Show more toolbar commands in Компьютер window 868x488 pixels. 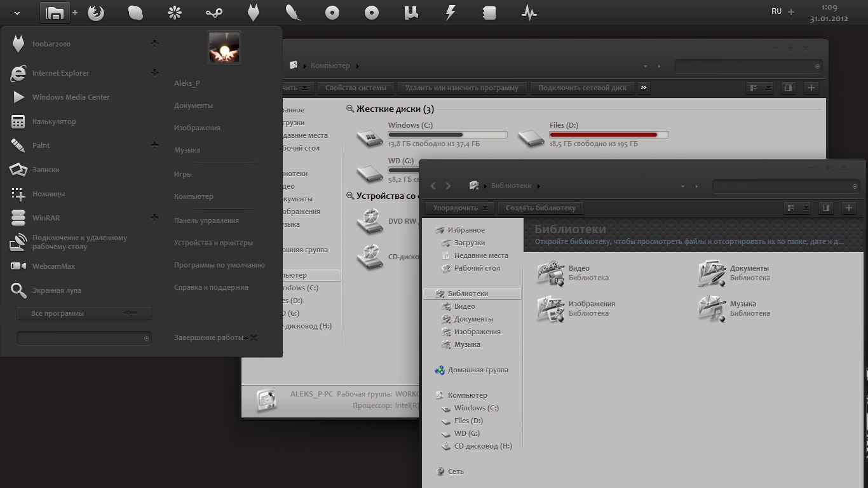pyautogui.click(x=644, y=88)
